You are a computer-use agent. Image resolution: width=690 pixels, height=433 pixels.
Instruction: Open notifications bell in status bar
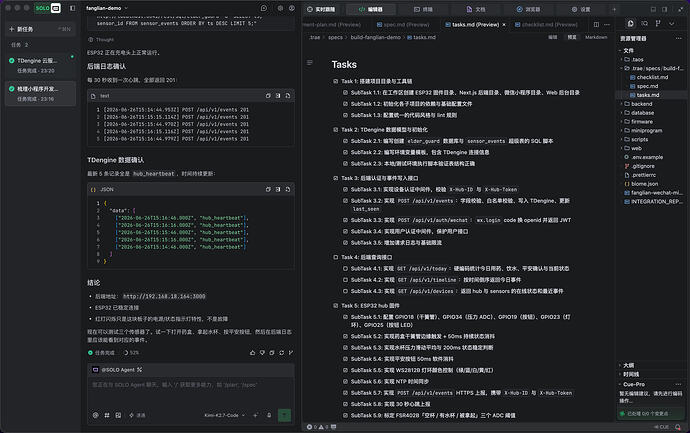coord(678,427)
